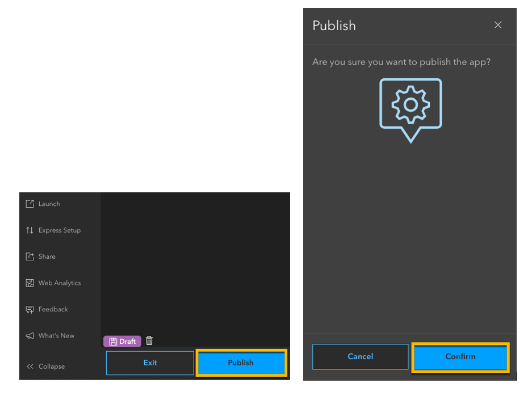Click the Web Analytics chart icon
The height and width of the screenshot is (396, 532).
point(29,283)
